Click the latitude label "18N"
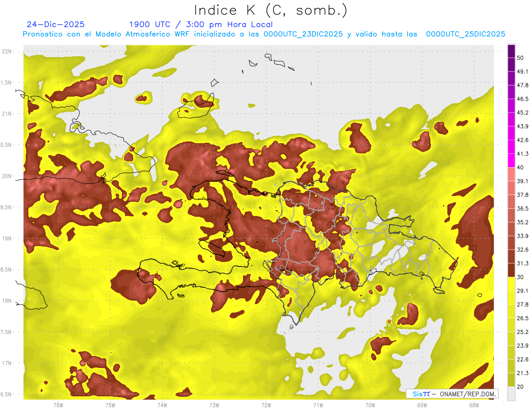Image resolution: width=532 pixels, height=411 pixels. [7, 301]
